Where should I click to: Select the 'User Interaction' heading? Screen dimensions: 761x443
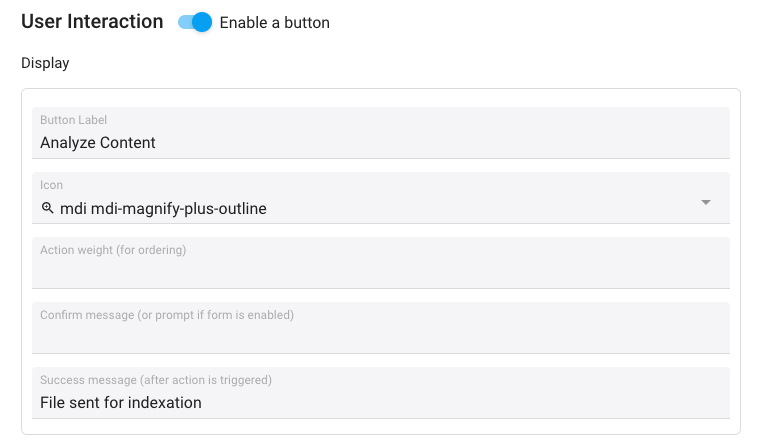tap(92, 22)
